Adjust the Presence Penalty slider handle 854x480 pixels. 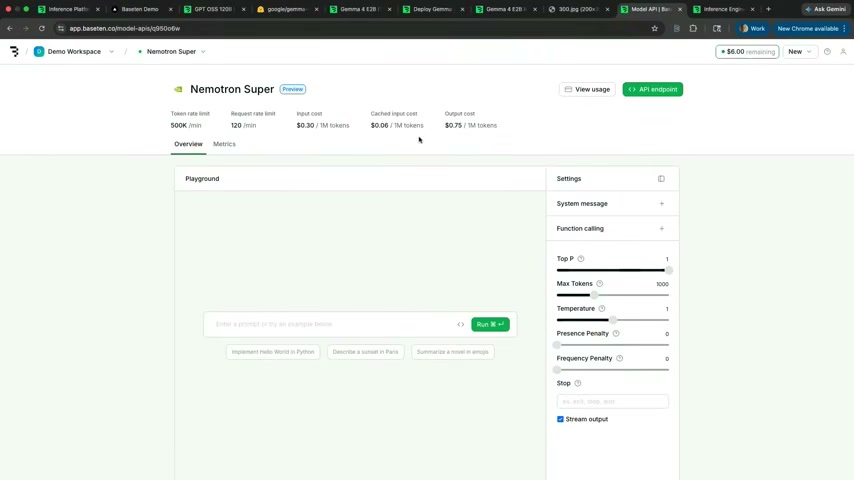point(557,345)
